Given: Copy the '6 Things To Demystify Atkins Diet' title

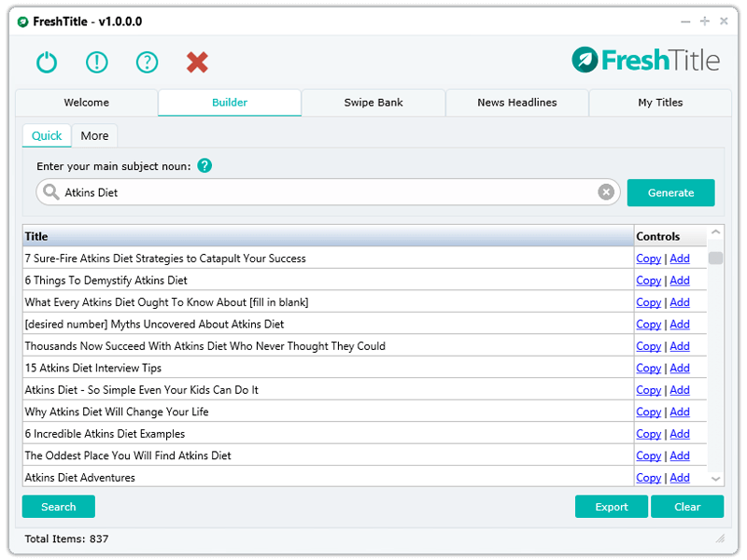Looking at the screenshot, I should tap(648, 281).
